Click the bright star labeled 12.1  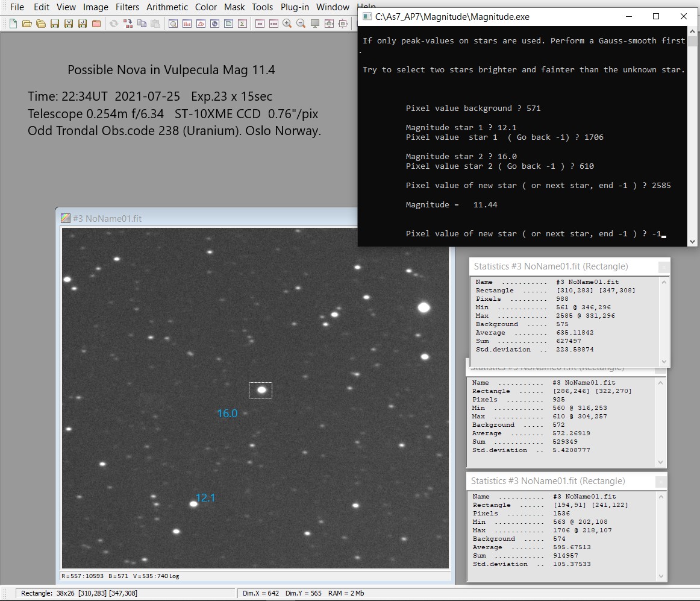[x=193, y=504]
